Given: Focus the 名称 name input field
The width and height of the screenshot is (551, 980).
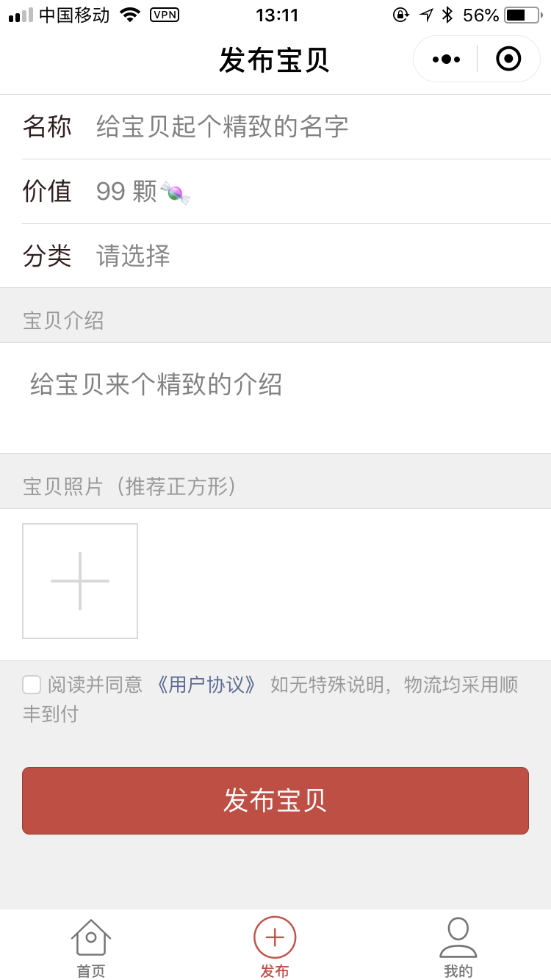Looking at the screenshot, I should click(323, 127).
